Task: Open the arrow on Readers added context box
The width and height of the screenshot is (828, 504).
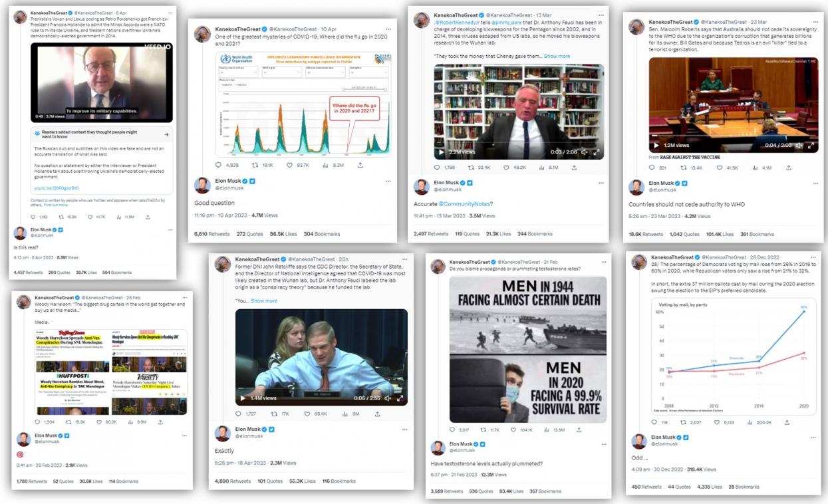Action: pos(166,135)
